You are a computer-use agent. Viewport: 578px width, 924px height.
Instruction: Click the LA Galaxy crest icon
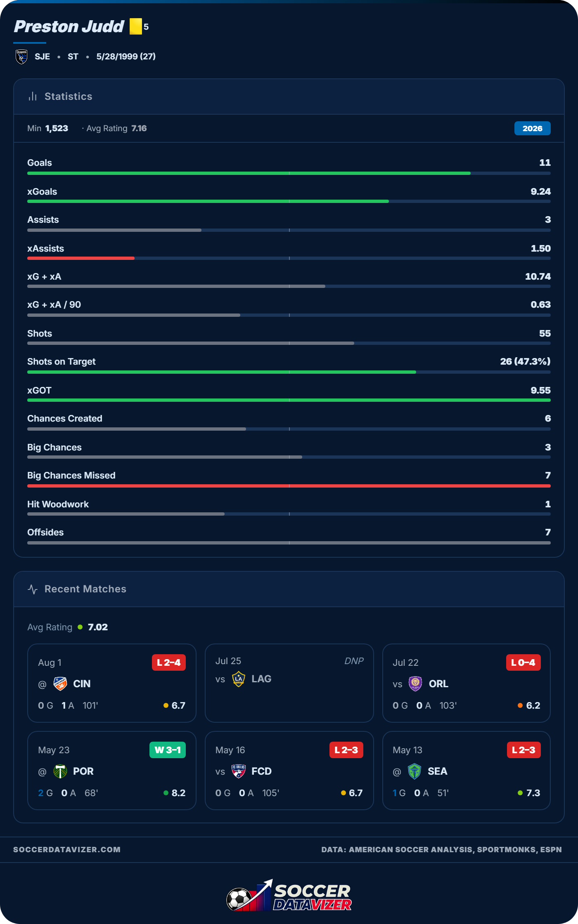click(239, 679)
